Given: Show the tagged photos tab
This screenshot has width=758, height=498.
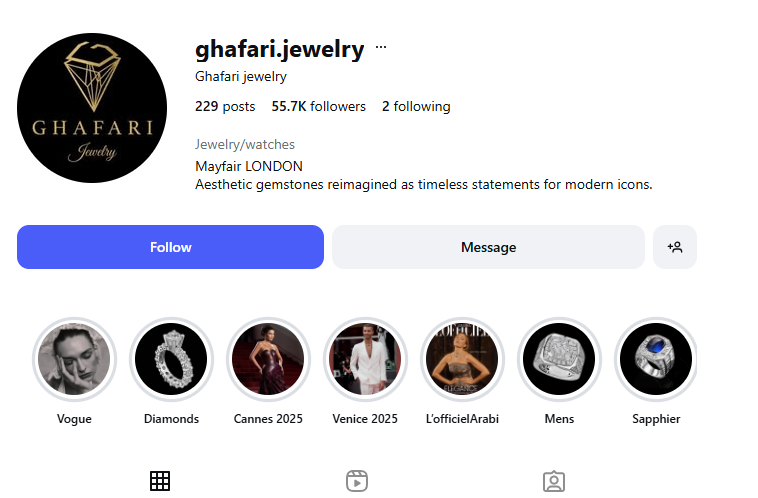Looking at the screenshot, I should (554, 481).
